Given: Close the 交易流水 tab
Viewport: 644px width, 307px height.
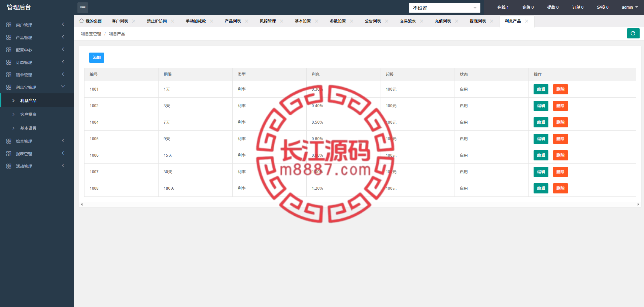Looking at the screenshot, I should click(x=422, y=21).
